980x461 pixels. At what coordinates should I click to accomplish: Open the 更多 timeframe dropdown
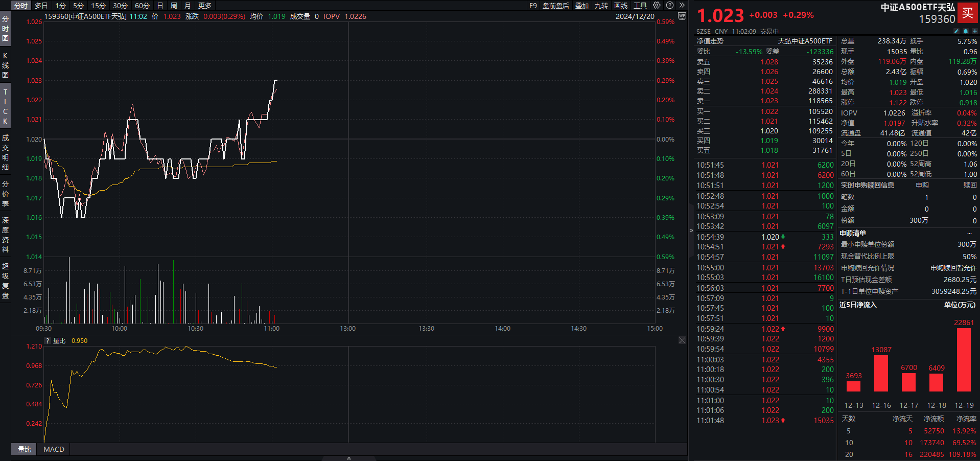[x=205, y=6]
